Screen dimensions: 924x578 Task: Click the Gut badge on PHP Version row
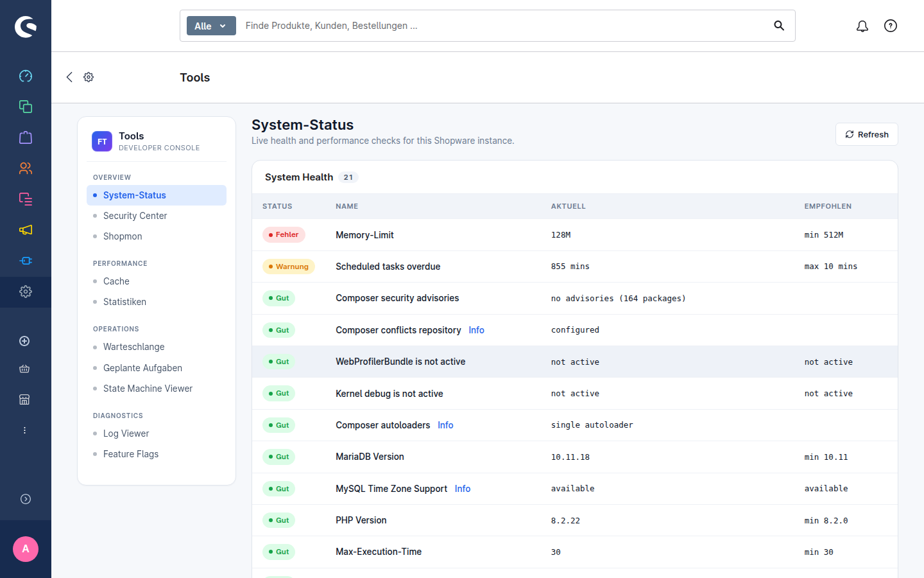pos(278,520)
